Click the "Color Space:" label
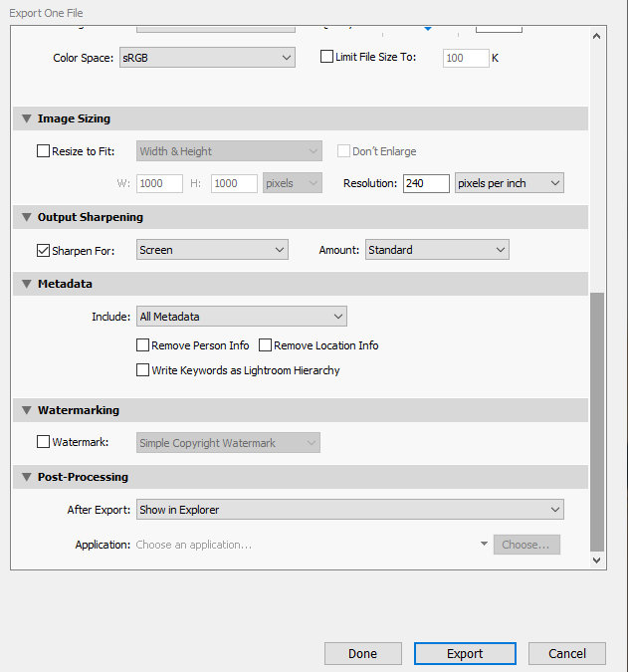 click(84, 58)
